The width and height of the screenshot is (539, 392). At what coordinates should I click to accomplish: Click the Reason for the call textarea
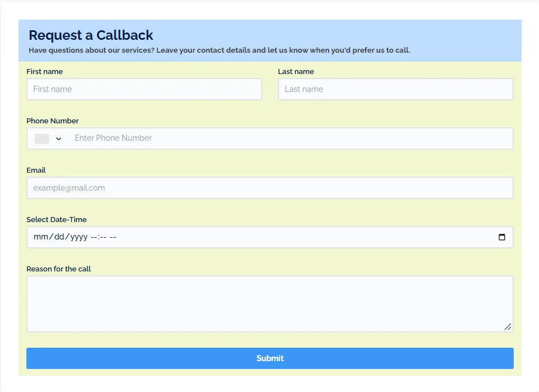(x=270, y=304)
